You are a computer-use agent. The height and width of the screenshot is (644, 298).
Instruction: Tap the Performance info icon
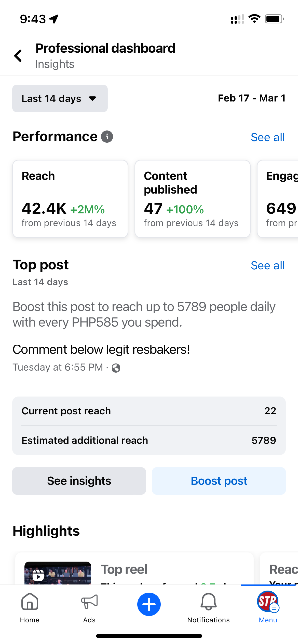coord(107,137)
